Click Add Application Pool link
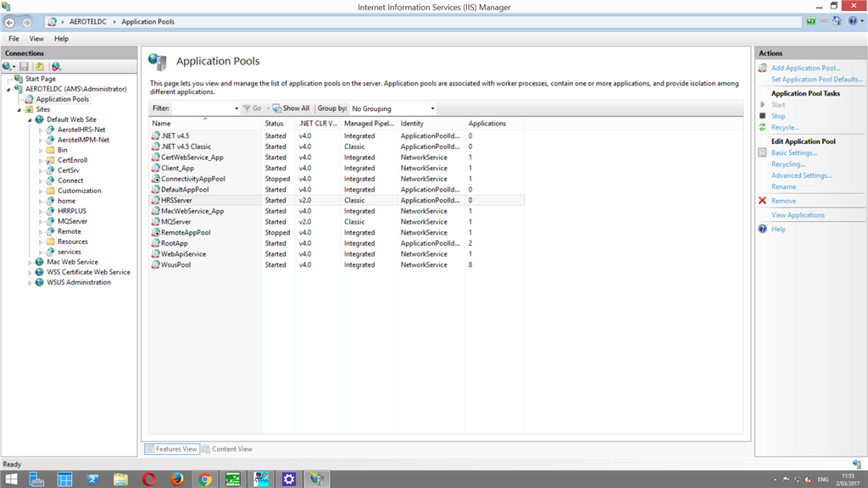The height and width of the screenshot is (488, 868). point(805,68)
